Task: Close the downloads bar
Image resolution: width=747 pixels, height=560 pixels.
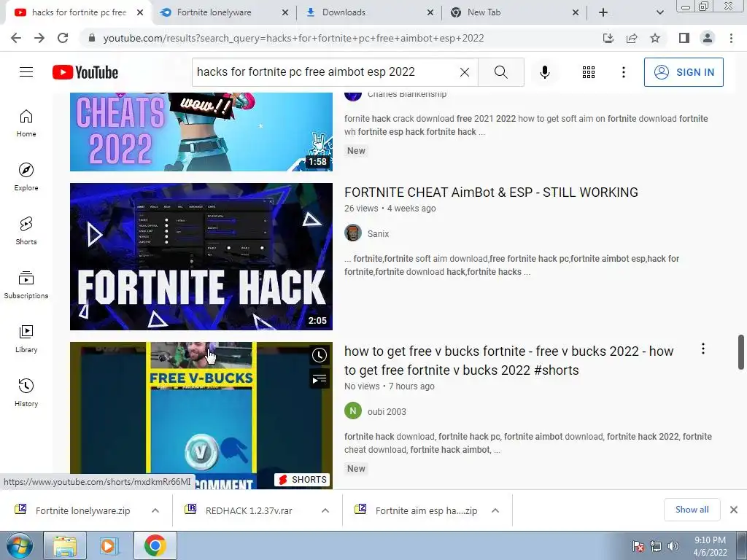Action: 734,510
